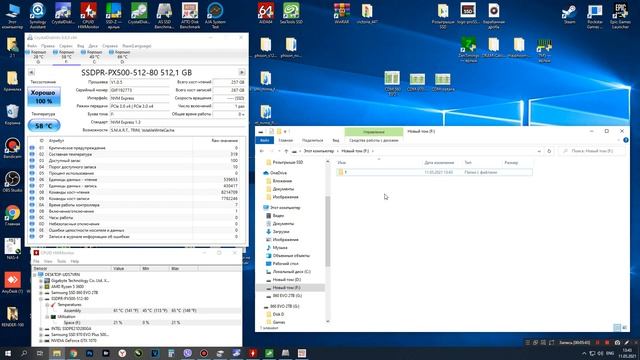The image size is (640, 360).
Task: Open the Файл tab in Explorer ribbon
Action: pos(264,140)
